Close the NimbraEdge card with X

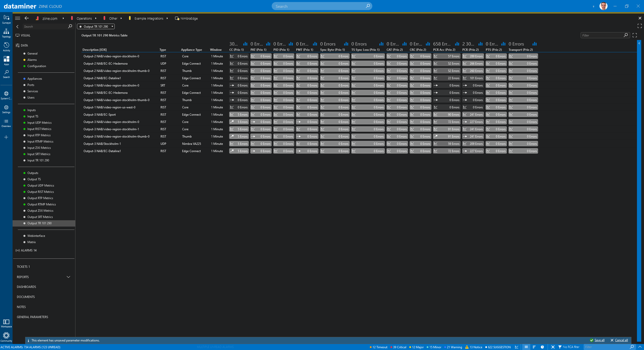tap(640, 18)
